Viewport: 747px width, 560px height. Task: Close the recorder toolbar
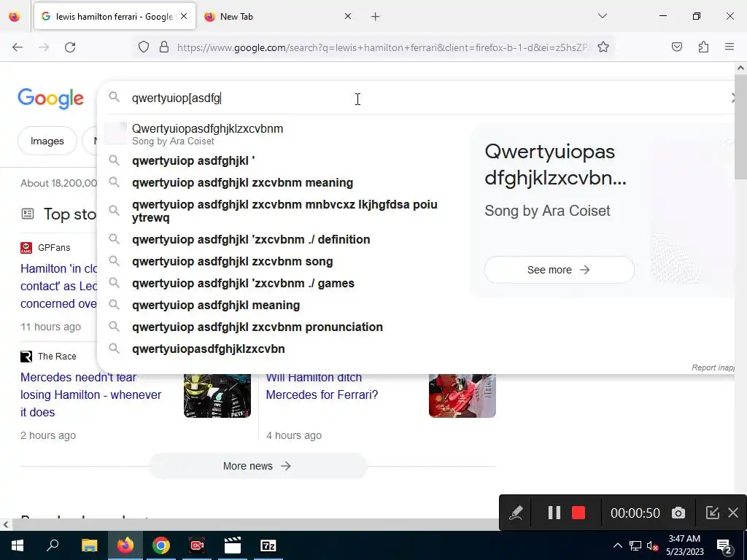(x=733, y=513)
